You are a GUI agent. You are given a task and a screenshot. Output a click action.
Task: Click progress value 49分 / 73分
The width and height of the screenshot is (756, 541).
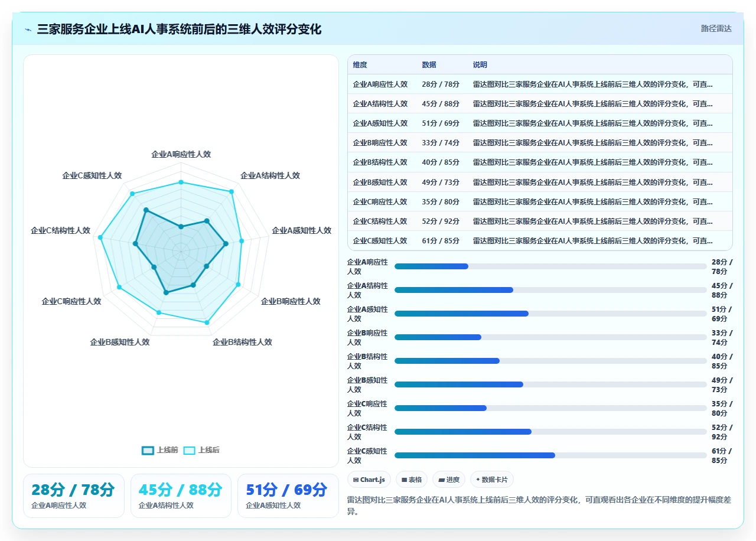coord(722,384)
